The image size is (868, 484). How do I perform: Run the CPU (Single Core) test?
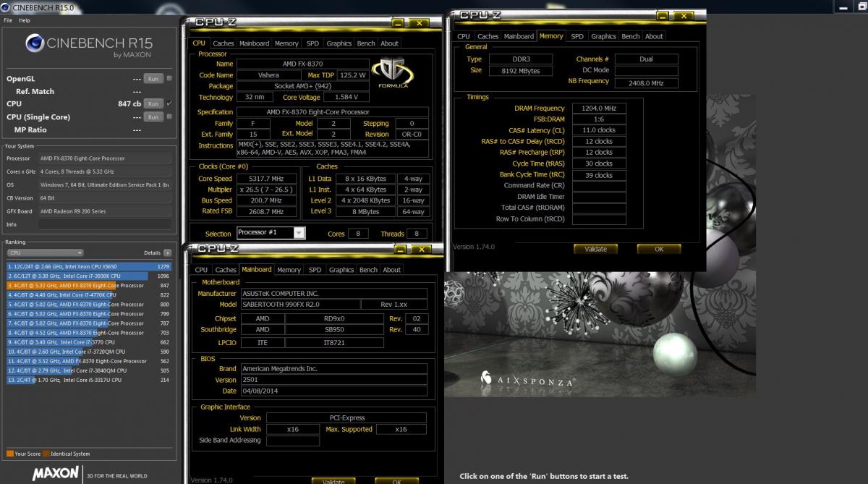(153, 116)
